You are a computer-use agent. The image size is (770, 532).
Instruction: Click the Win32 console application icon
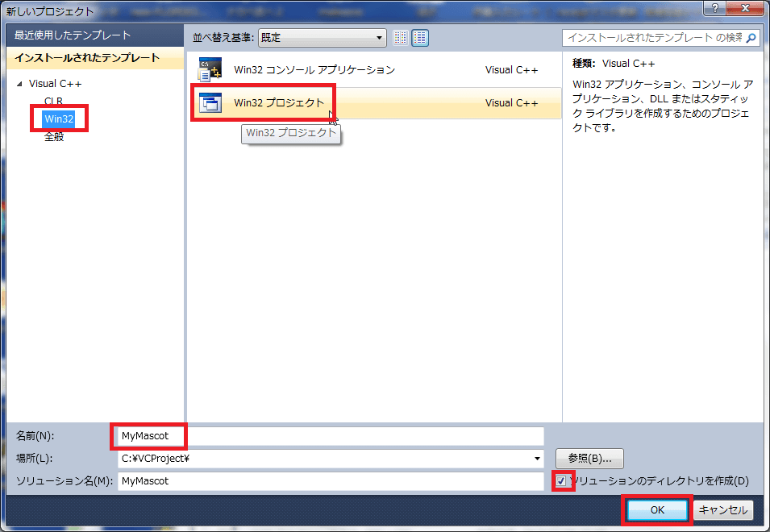coord(210,69)
